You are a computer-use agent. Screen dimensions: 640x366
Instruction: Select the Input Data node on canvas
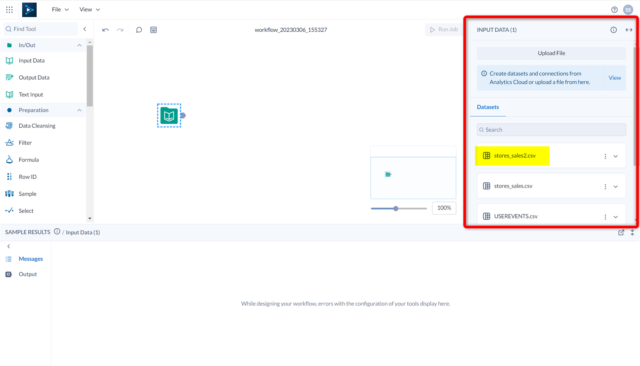click(x=169, y=115)
